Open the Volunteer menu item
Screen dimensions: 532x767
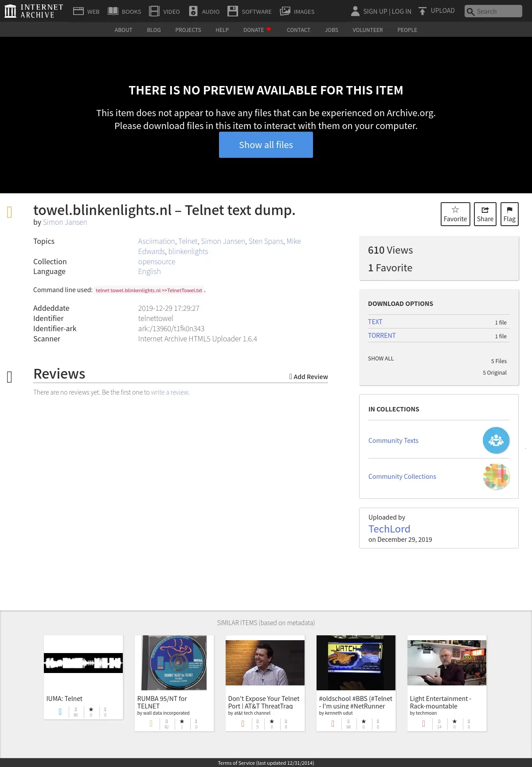pyautogui.click(x=368, y=30)
